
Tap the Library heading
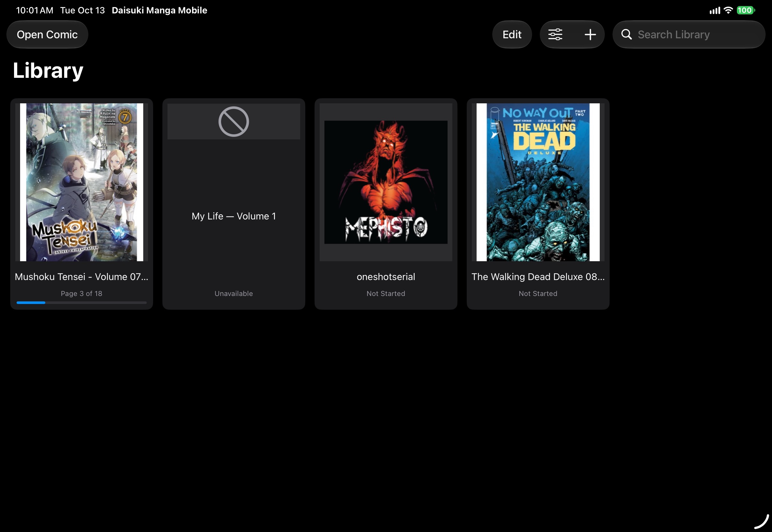point(48,71)
